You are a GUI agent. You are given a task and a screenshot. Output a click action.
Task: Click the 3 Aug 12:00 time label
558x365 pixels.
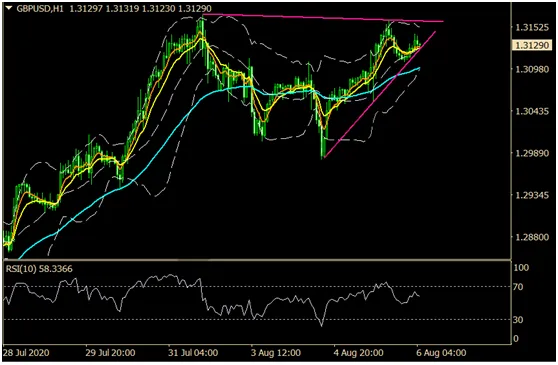coord(276,353)
